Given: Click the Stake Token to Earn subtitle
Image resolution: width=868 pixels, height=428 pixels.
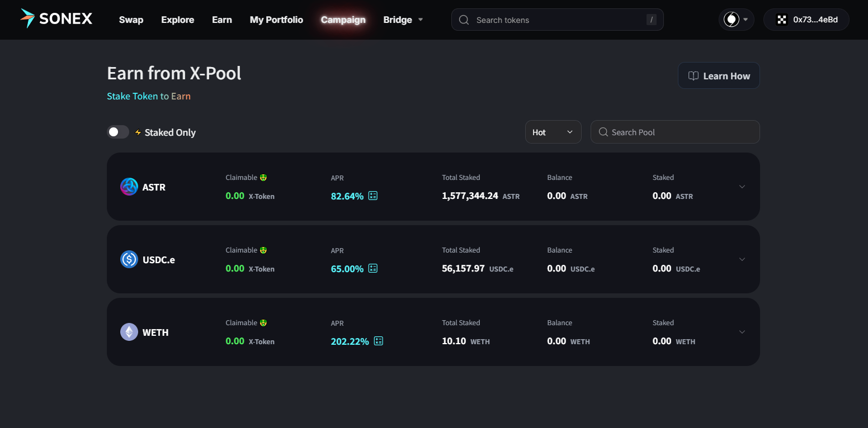Looking at the screenshot, I should 149,96.
